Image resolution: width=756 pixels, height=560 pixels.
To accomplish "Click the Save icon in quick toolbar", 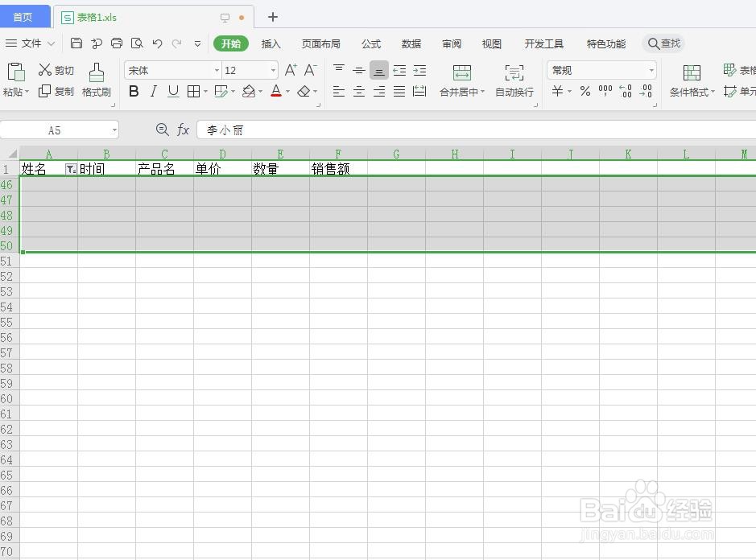I will pyautogui.click(x=76, y=43).
